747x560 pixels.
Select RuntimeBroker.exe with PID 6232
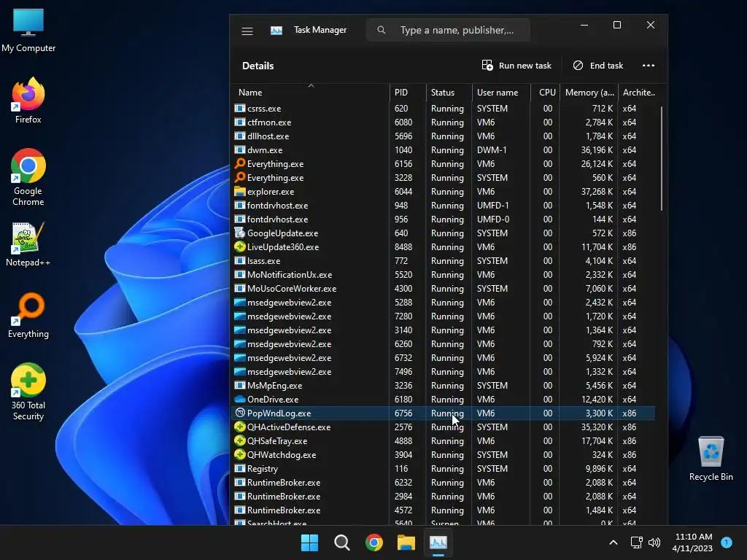(444, 483)
